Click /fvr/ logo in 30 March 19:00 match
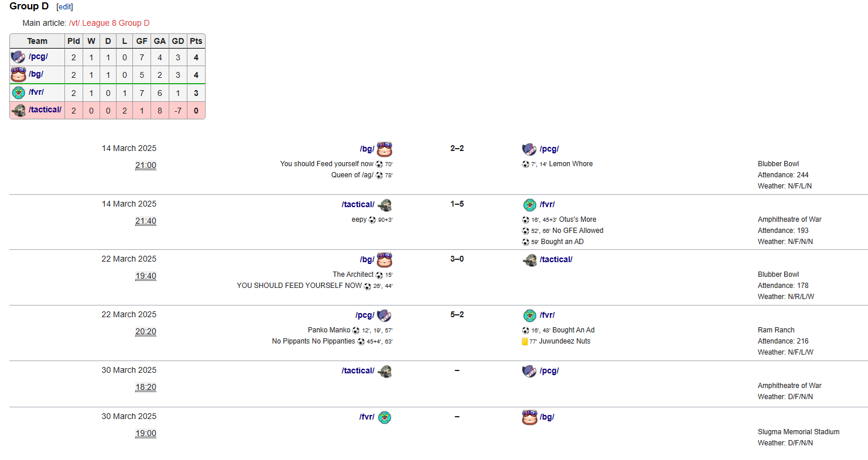868x460 pixels. pos(384,417)
